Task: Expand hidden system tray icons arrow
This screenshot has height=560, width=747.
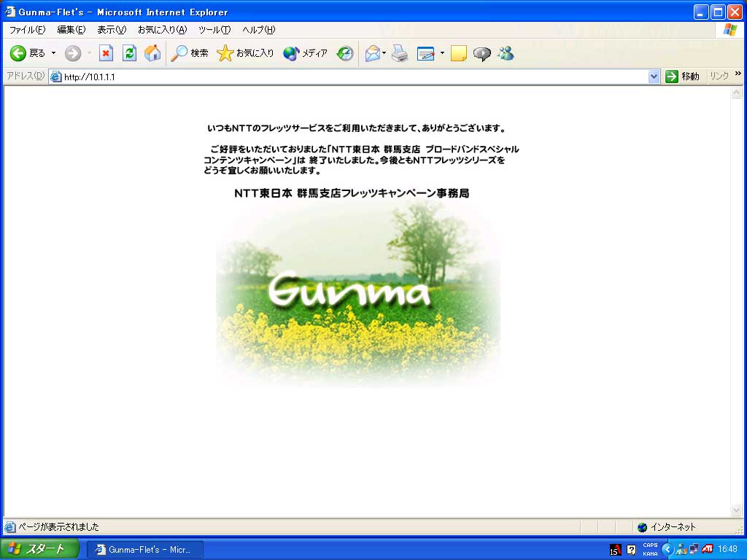Action: click(667, 550)
